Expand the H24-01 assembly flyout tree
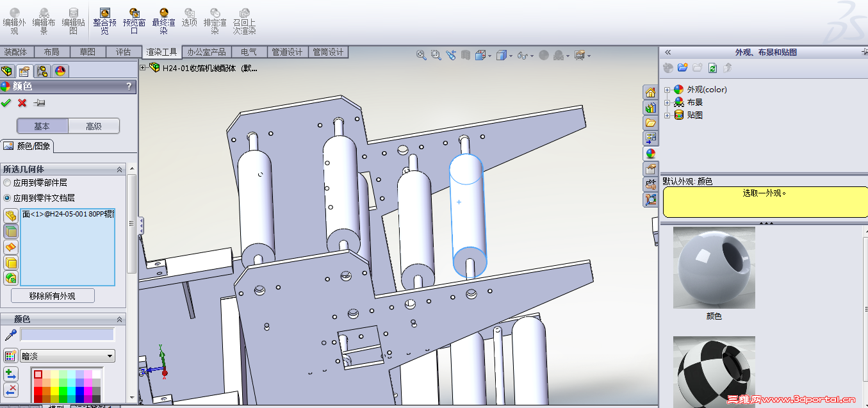Viewport: 868px width, 408px height. click(x=143, y=67)
